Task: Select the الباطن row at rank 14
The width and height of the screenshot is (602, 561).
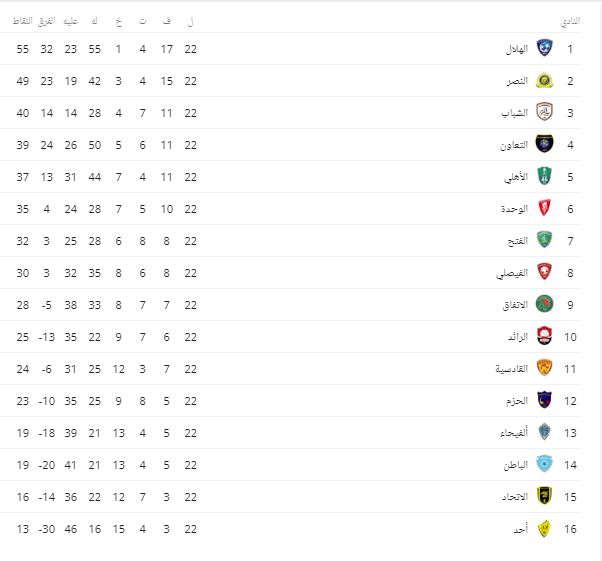Action: point(290,465)
